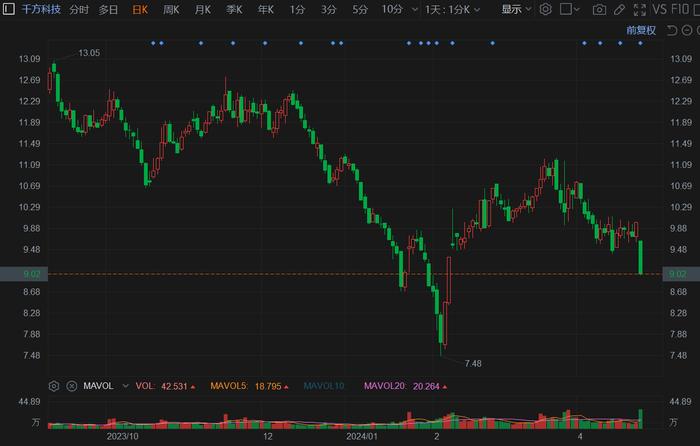Open chart settings gear in top toolbar
The image size is (700, 446).
click(545, 9)
